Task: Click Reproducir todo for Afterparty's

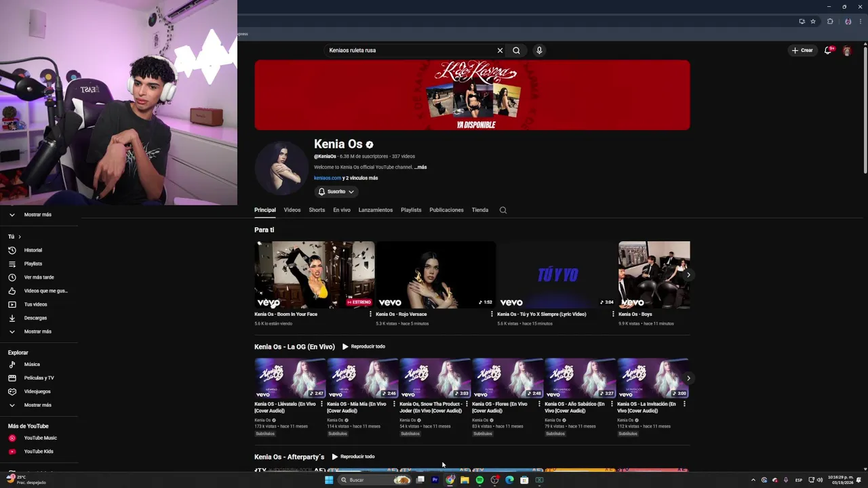Action: pyautogui.click(x=353, y=457)
